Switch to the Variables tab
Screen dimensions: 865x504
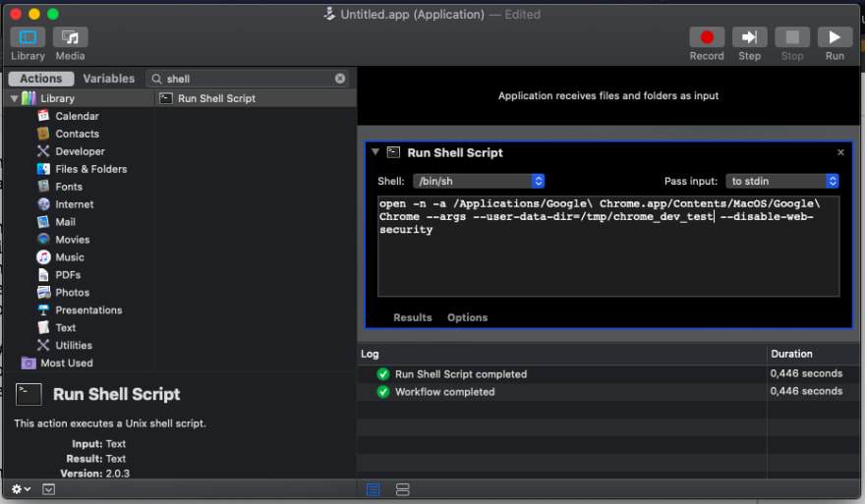[x=109, y=79]
